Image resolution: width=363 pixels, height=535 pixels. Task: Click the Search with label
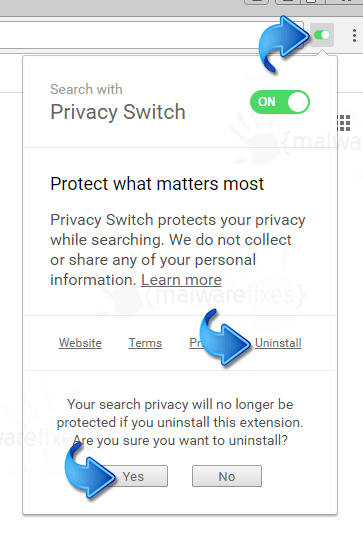coord(86,89)
